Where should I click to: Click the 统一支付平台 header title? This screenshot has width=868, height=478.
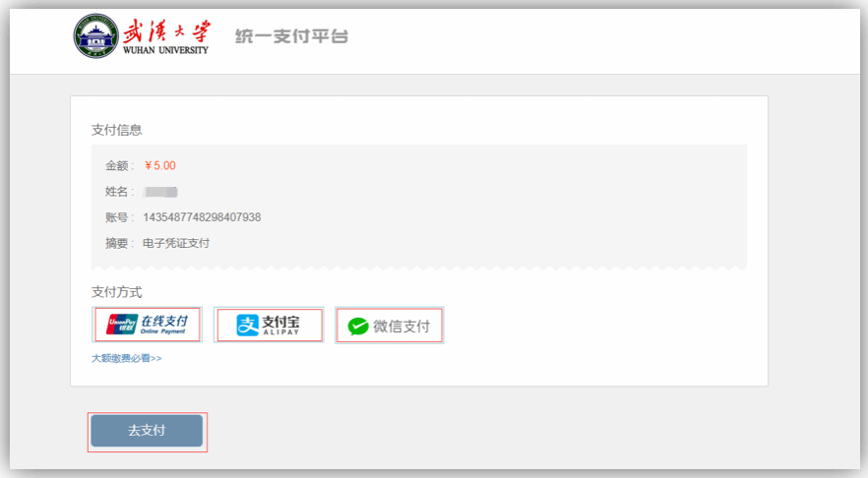291,36
